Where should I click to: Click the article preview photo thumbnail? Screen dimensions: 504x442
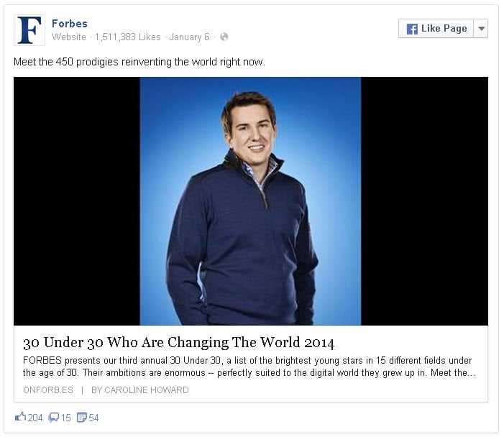(x=251, y=201)
